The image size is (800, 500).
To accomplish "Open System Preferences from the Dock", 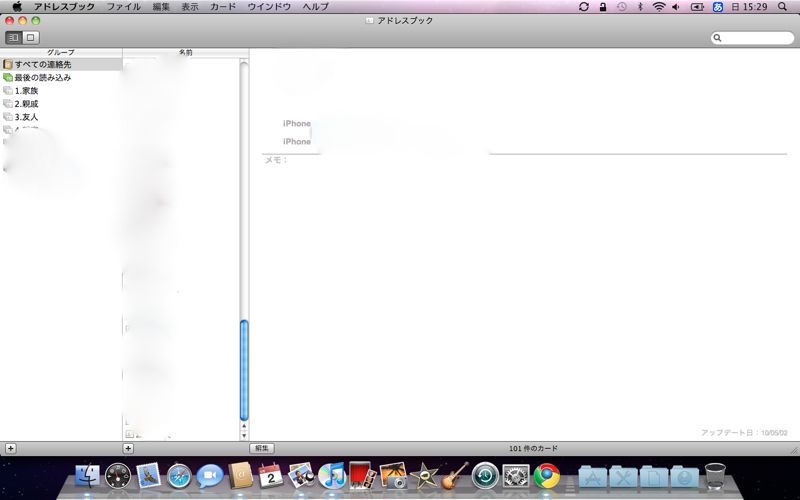I will (516, 476).
